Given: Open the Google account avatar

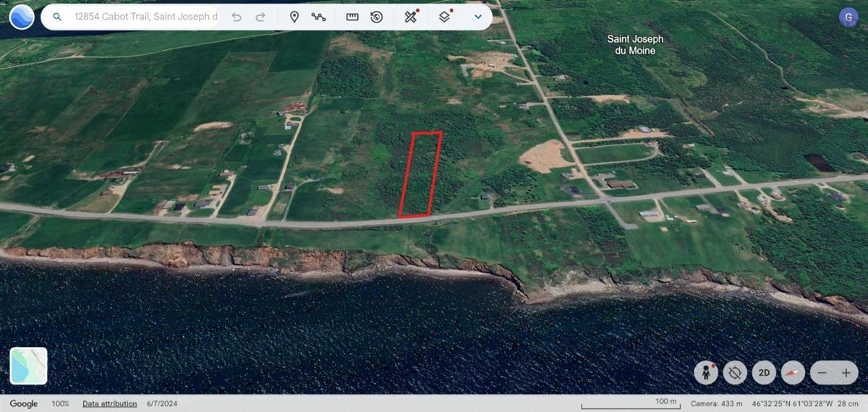Looking at the screenshot, I should pos(848,17).
